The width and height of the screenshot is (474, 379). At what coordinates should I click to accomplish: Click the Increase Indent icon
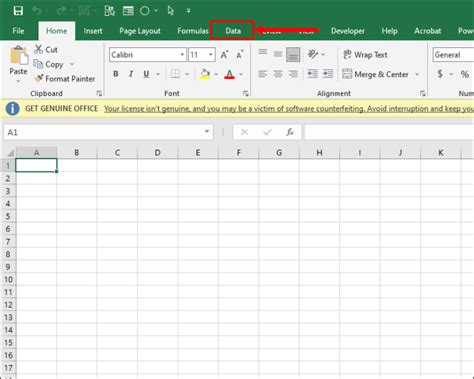(328, 74)
